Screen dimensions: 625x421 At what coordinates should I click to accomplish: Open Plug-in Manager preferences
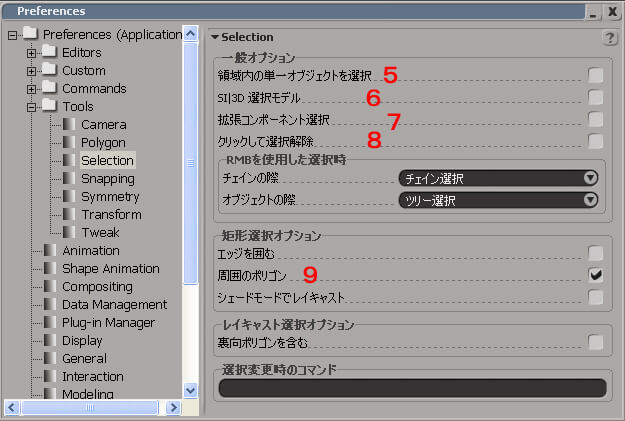[108, 323]
